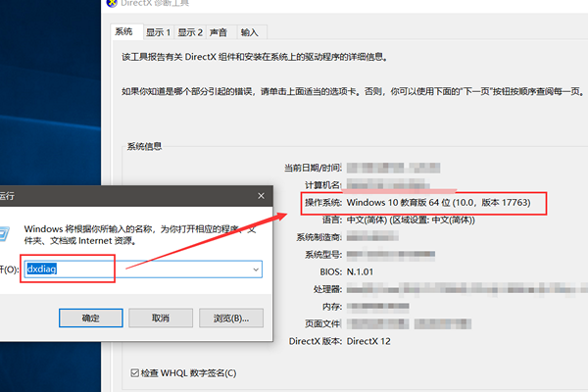Click the 计算机名 label
Screen dimensions: 588x392
pos(323,185)
